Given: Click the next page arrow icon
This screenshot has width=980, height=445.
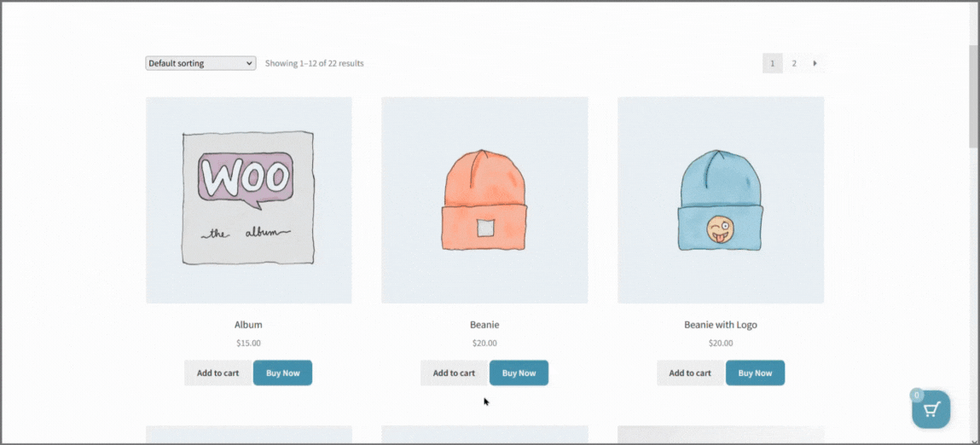Looking at the screenshot, I should pyautogui.click(x=815, y=63).
